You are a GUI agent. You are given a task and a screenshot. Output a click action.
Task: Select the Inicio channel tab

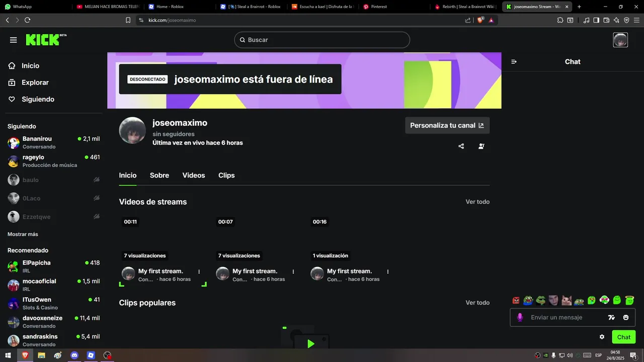tap(128, 175)
